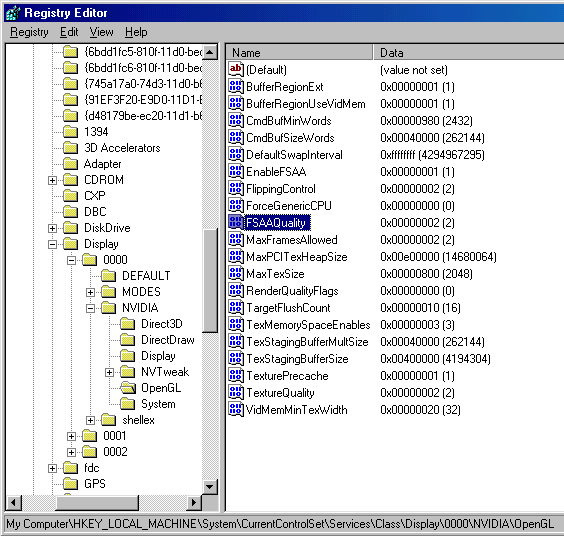Click the Registry Editor title bar icon
The image size is (564, 536).
point(13,13)
